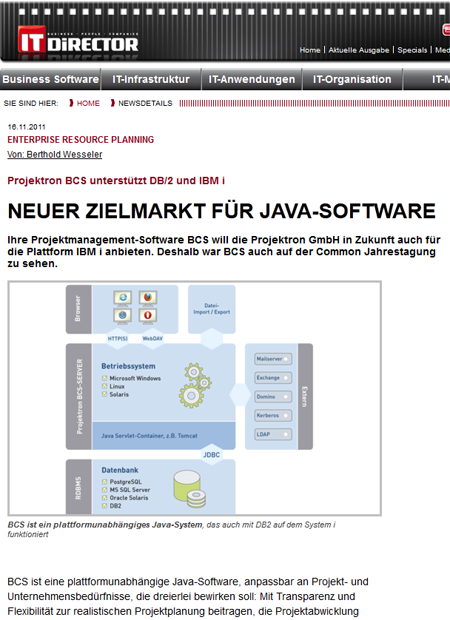The width and height of the screenshot is (450, 620).
Task: Open author link Von: Berthold Wesseler
Action: pyautogui.click(x=55, y=155)
